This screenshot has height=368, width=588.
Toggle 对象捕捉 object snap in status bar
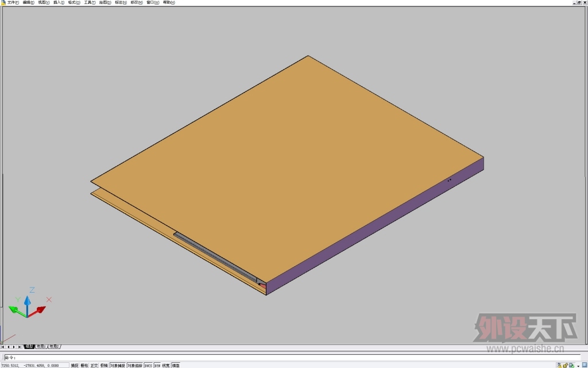pyautogui.click(x=118, y=365)
